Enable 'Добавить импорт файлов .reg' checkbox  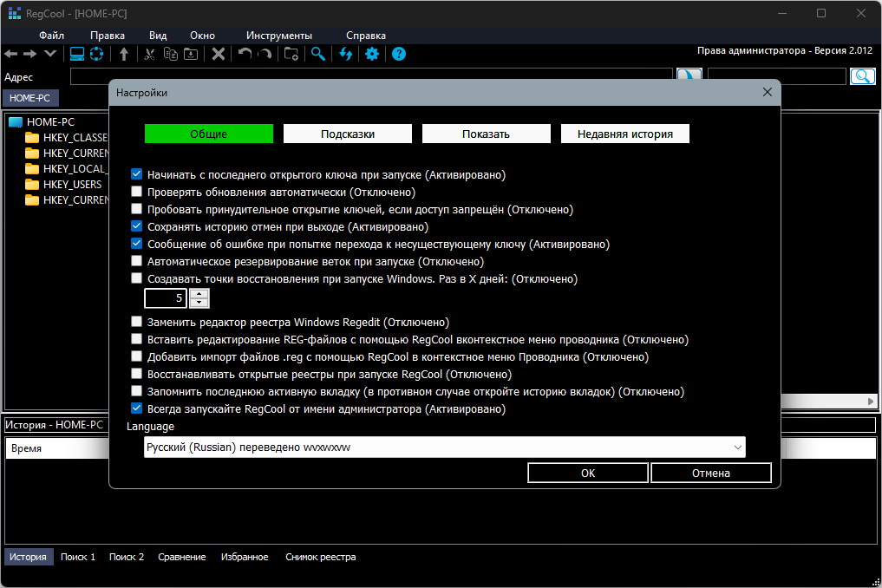tap(137, 356)
